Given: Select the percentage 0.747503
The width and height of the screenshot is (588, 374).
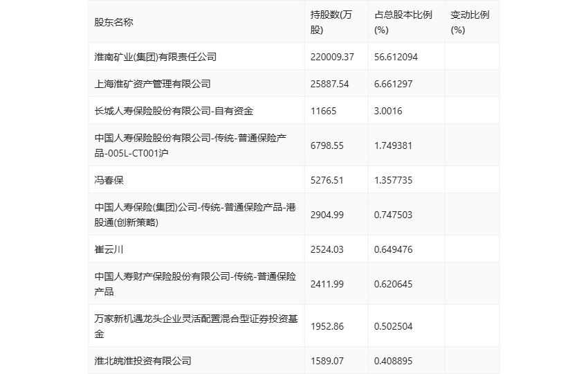Looking at the screenshot, I should (393, 215).
